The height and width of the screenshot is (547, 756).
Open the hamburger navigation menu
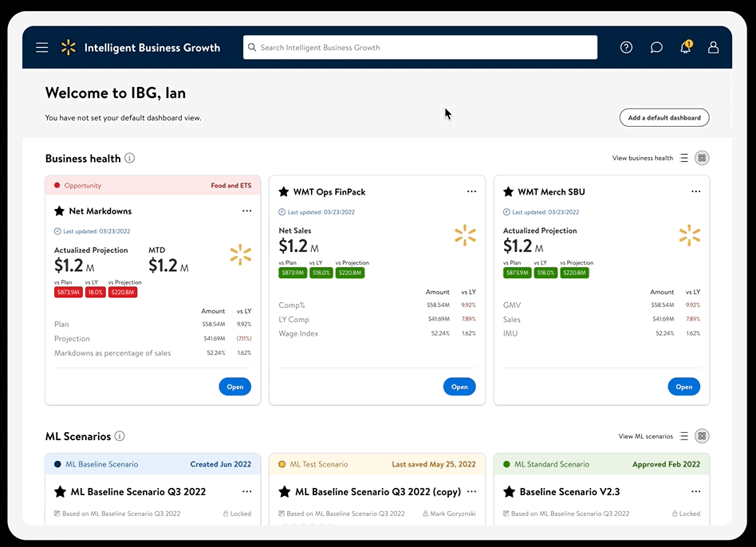coord(42,47)
